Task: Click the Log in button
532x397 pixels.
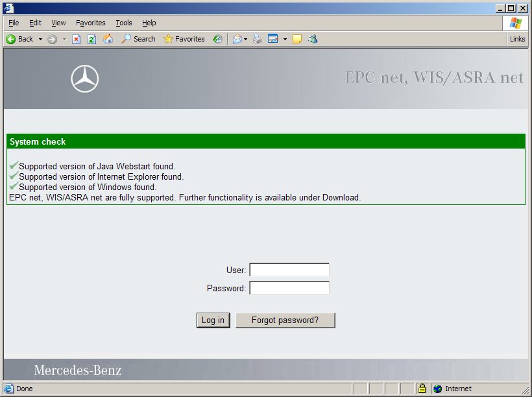Action: (x=213, y=320)
